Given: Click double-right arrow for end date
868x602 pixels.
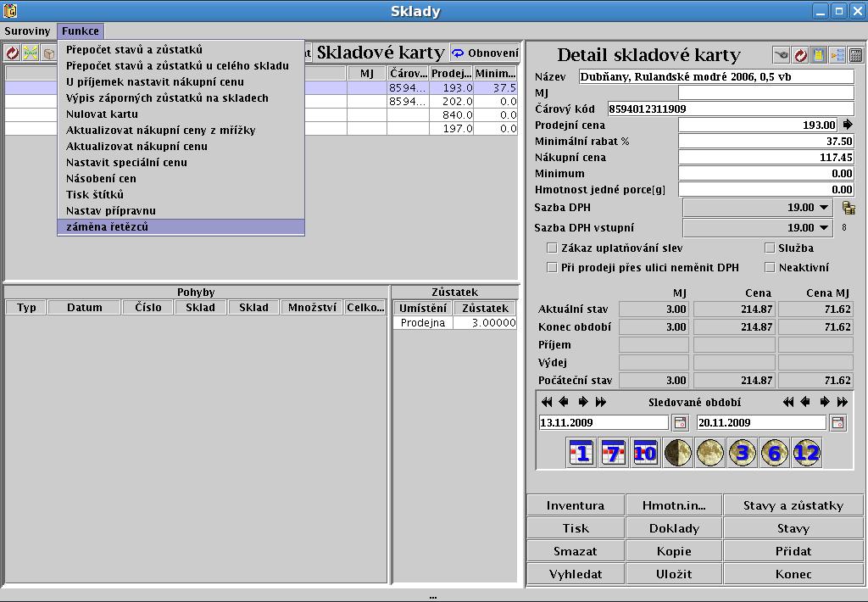Looking at the screenshot, I should (x=842, y=402).
